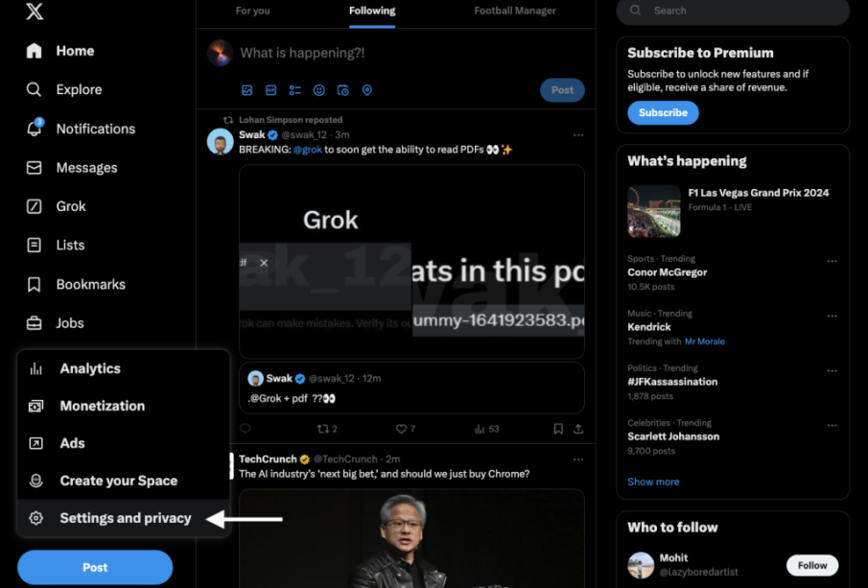Open more options on the Swak post
Image resolution: width=868 pixels, height=588 pixels.
tap(578, 135)
